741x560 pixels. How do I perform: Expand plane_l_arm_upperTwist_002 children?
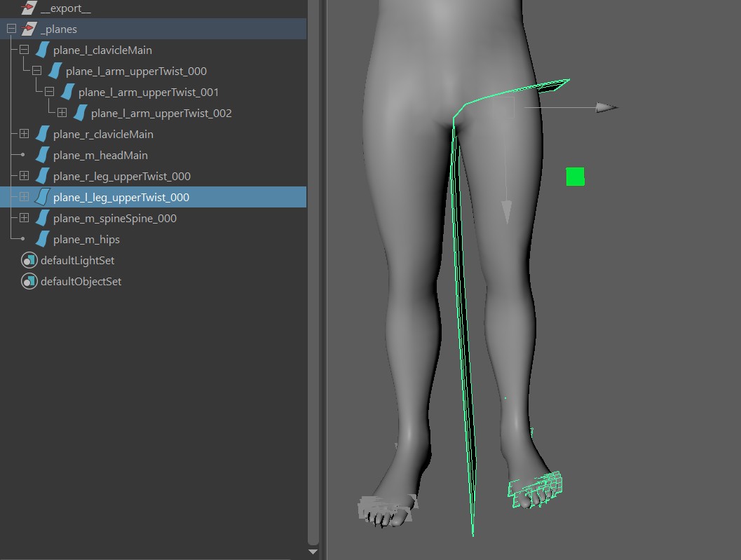coord(62,113)
